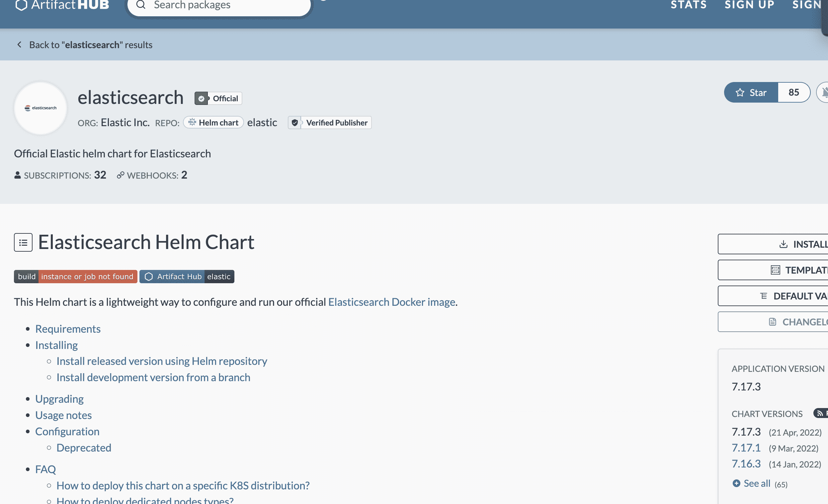
Task: Click the webhooks link icon
Action: (x=120, y=175)
